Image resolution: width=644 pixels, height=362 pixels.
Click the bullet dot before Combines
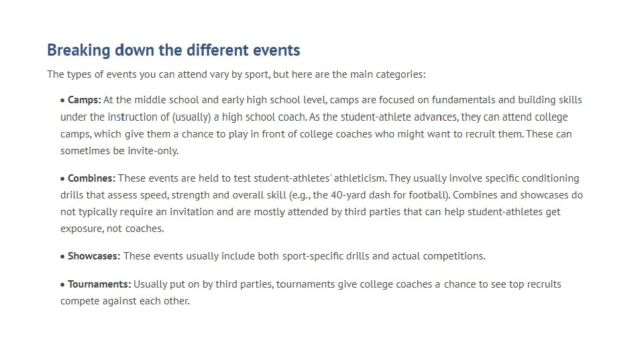coord(63,179)
